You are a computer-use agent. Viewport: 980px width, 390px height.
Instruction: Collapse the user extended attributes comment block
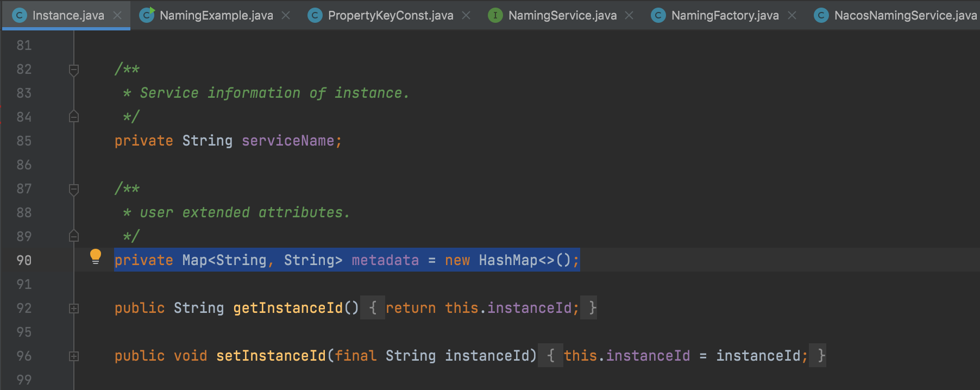[x=74, y=189]
